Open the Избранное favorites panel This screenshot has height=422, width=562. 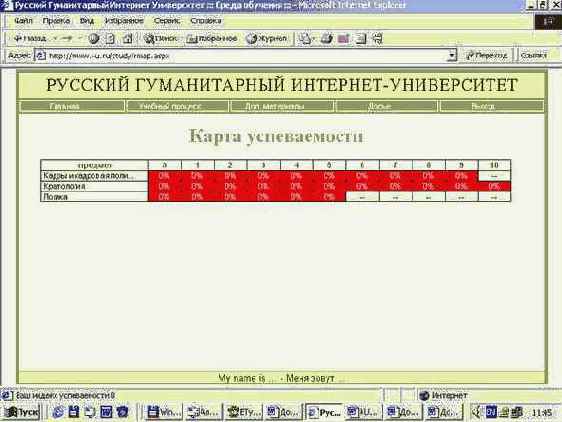(x=212, y=38)
